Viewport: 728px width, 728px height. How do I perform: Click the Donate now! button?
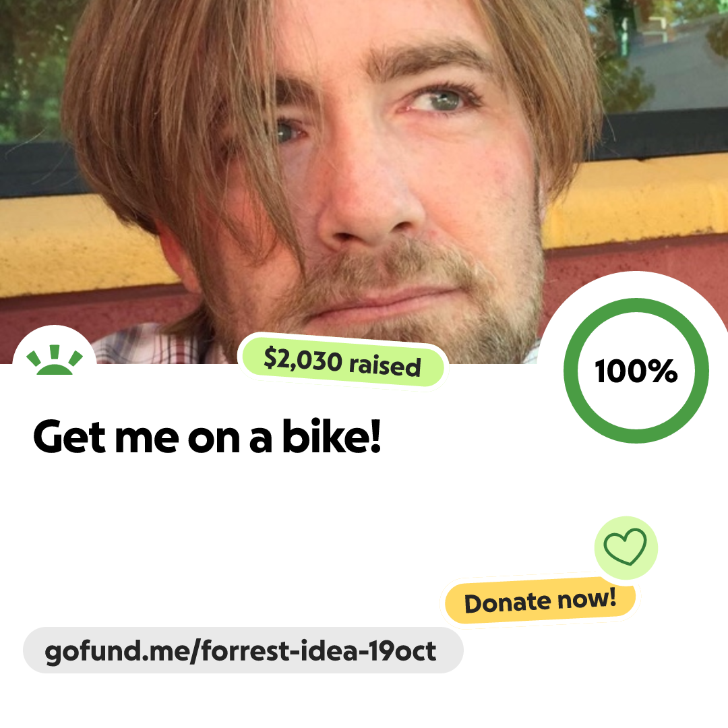[x=540, y=601]
